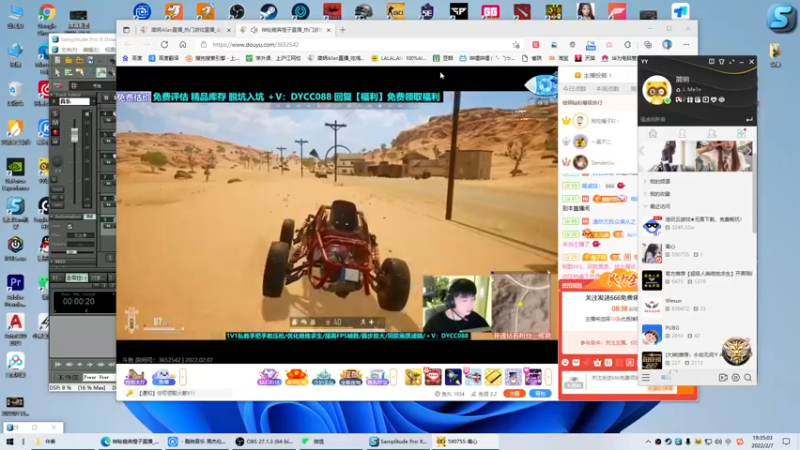
Task: Expand the rightmost gift list arrow
Action: (548, 378)
